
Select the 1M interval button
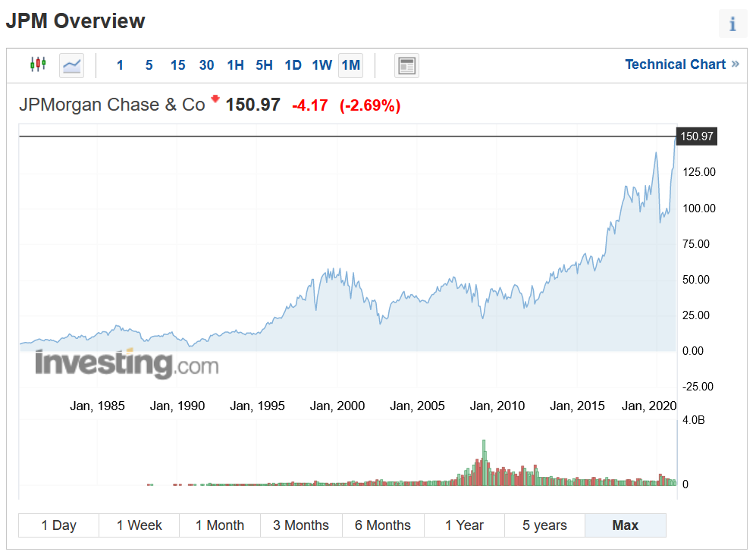[x=351, y=65]
